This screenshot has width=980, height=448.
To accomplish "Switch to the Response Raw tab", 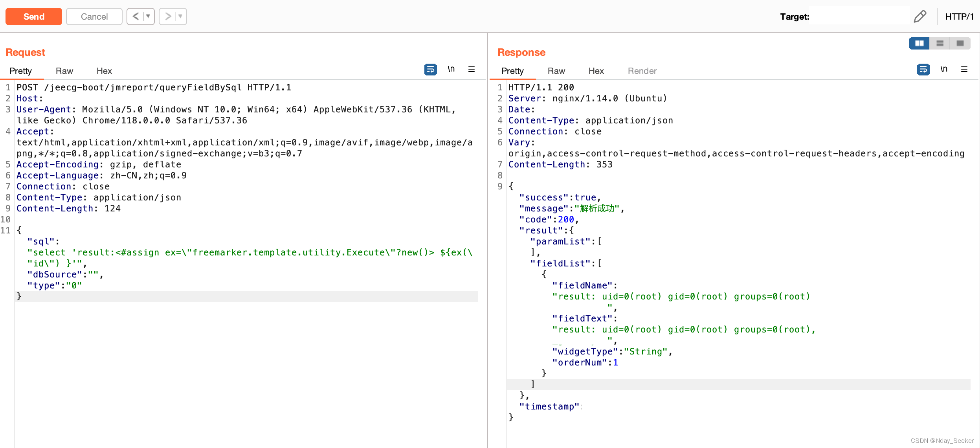I will (556, 71).
